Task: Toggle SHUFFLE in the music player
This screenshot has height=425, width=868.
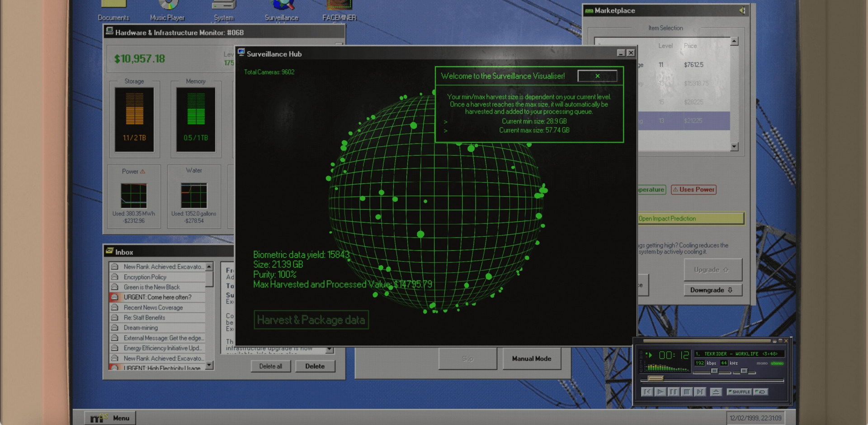Action: point(739,392)
